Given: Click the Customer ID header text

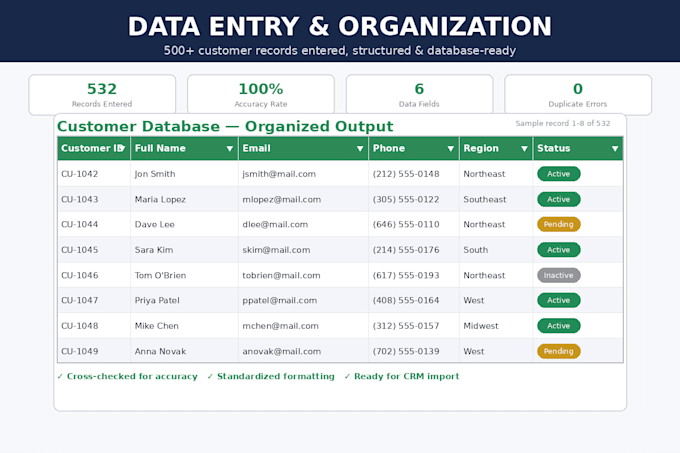Looking at the screenshot, I should pyautogui.click(x=92, y=148).
